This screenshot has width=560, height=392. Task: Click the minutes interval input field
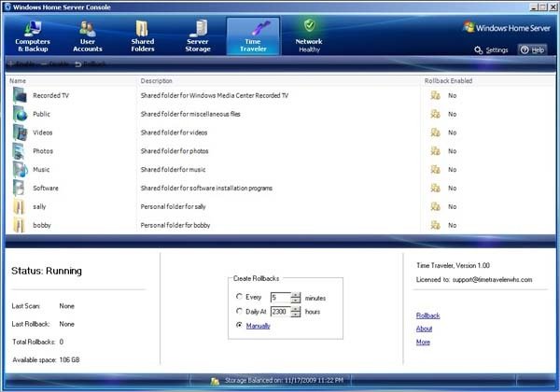point(281,298)
